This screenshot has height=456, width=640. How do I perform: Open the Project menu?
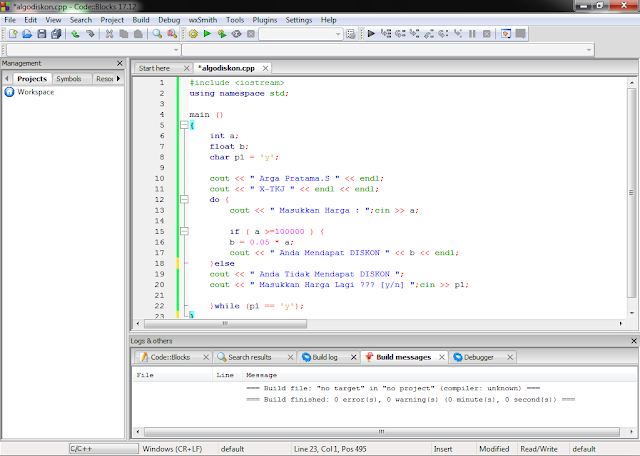[112, 20]
